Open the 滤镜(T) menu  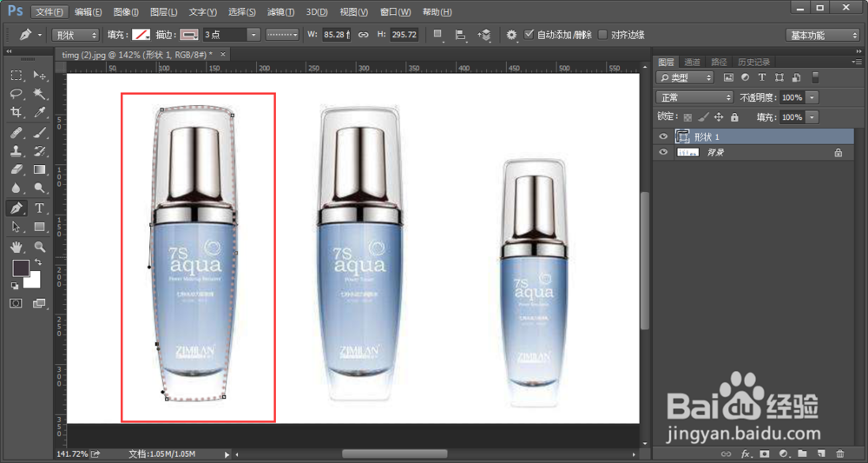coord(280,11)
